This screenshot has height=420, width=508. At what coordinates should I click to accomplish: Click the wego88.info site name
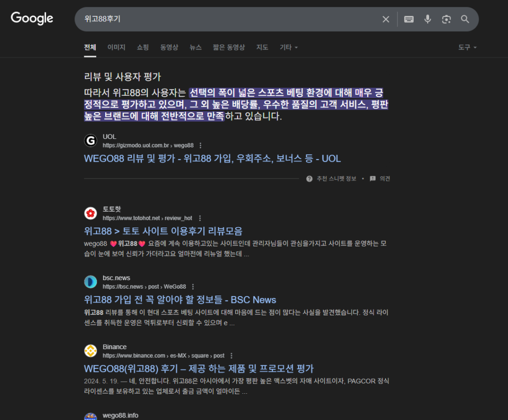120,416
